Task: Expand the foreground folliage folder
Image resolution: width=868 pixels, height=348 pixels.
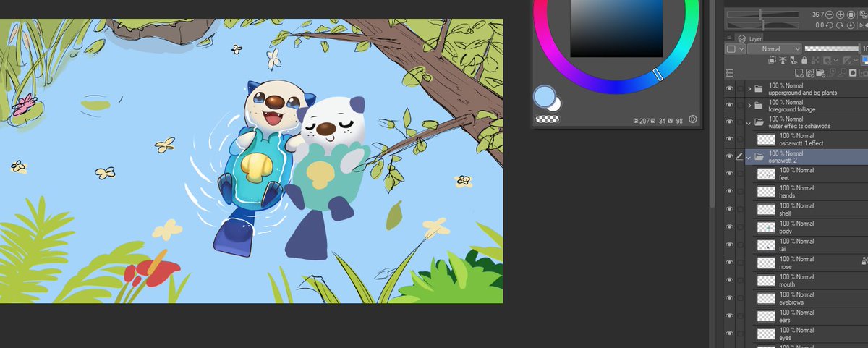Action: coord(749,106)
